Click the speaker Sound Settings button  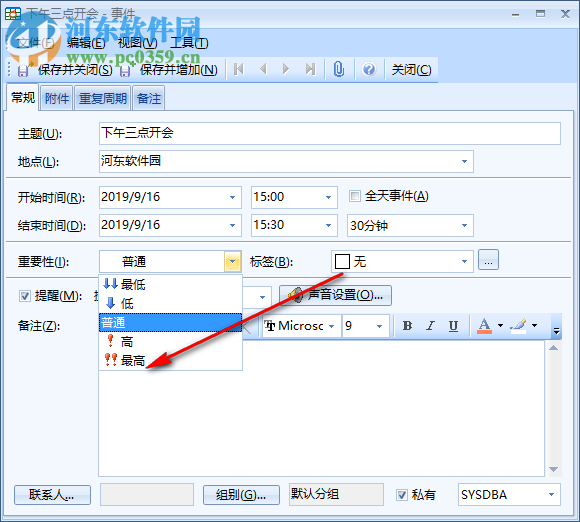335,295
